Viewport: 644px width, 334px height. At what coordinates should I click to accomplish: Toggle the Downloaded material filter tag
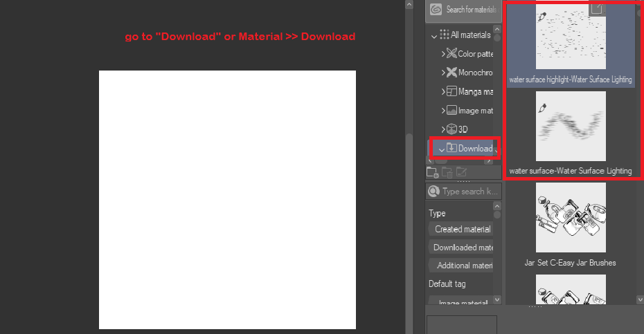coord(460,248)
